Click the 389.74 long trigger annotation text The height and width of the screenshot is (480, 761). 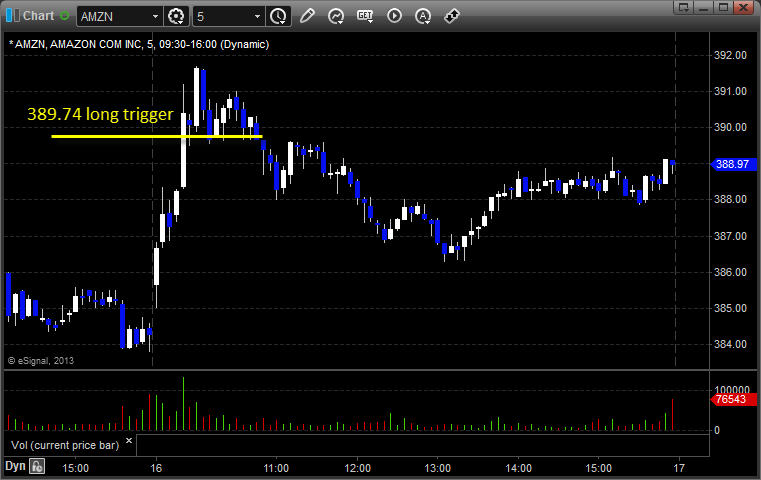(x=100, y=115)
